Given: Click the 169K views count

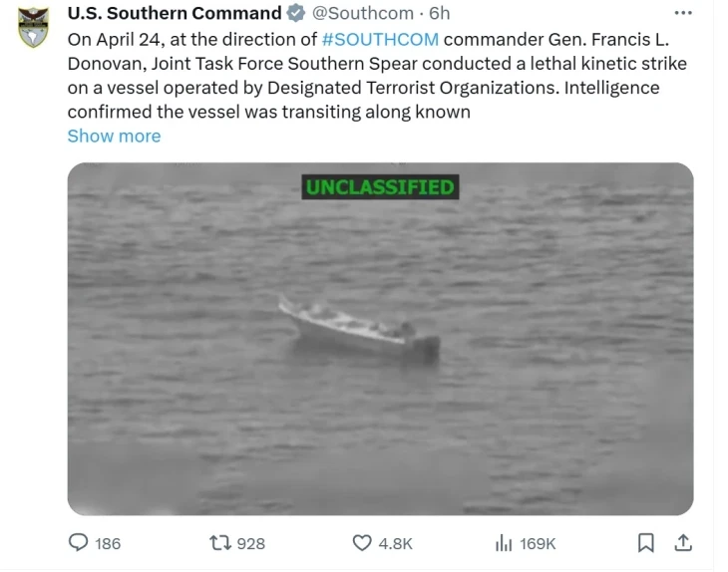Looking at the screenshot, I should click(538, 543).
